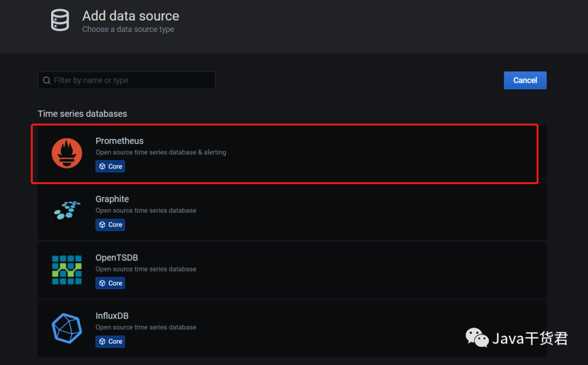Click the Time series databases section header
This screenshot has width=588, height=365.
tap(82, 113)
